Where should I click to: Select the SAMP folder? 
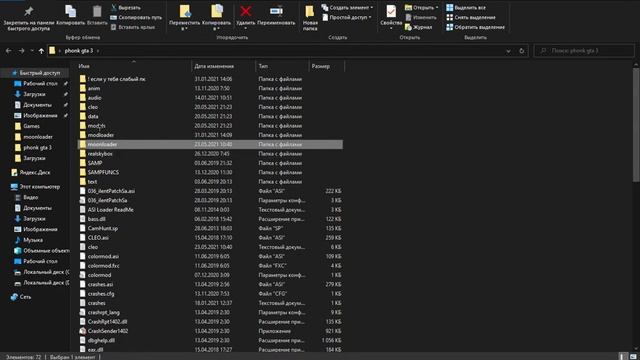[x=210, y=163]
